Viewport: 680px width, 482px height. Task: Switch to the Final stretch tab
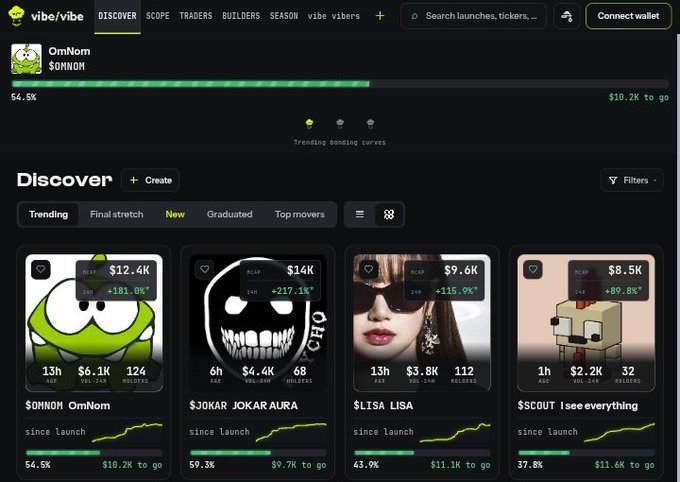pos(117,214)
